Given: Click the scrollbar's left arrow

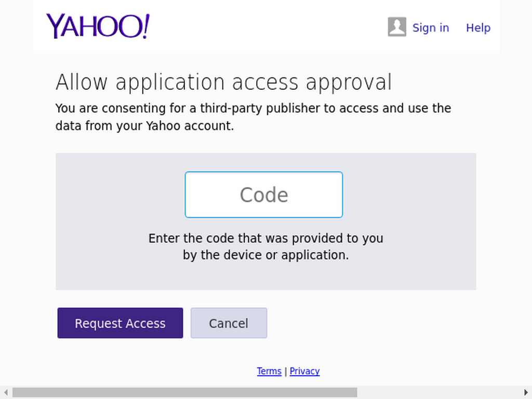Looking at the screenshot, I should pos(6,393).
